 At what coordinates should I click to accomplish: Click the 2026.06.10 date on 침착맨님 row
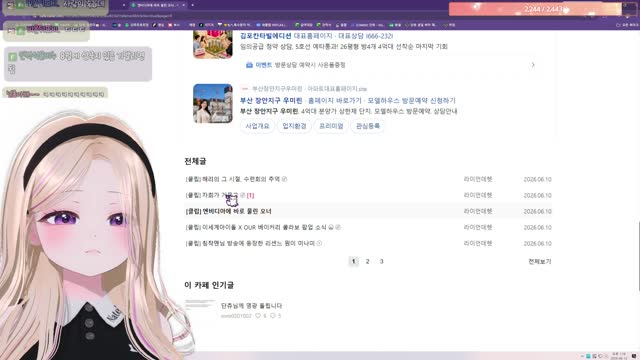point(538,243)
